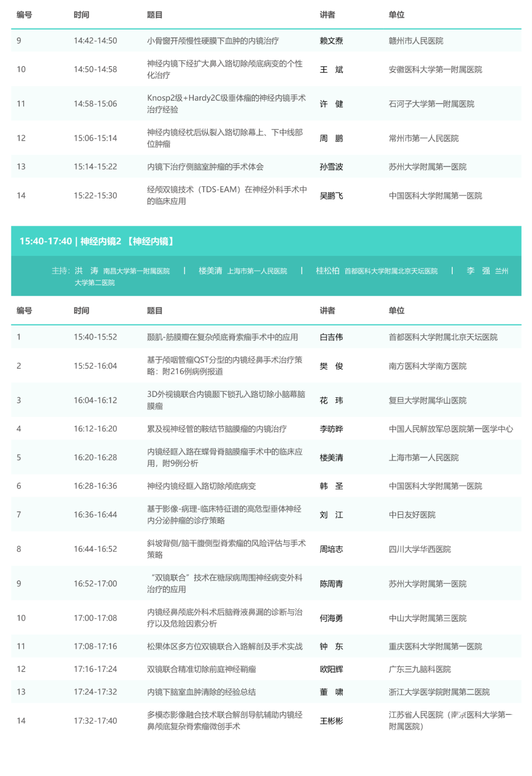Select the title "累及视神经管的鞍结节脑膜瘤的内镜治疗"
The width and height of the screenshot is (532, 776).
point(217,429)
